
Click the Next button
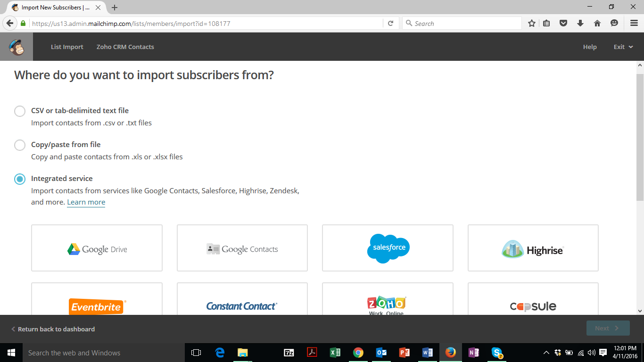click(608, 328)
